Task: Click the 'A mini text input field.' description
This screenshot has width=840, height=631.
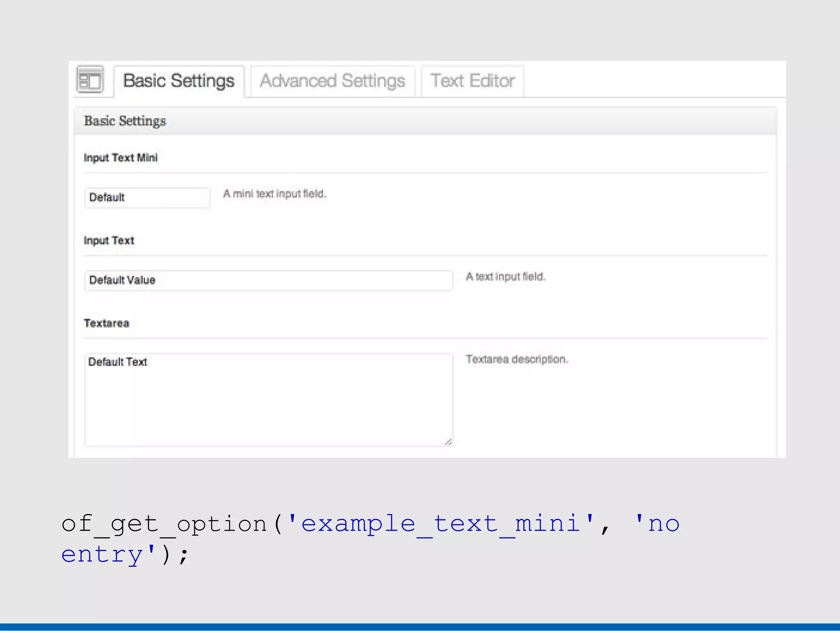Action: 275,194
